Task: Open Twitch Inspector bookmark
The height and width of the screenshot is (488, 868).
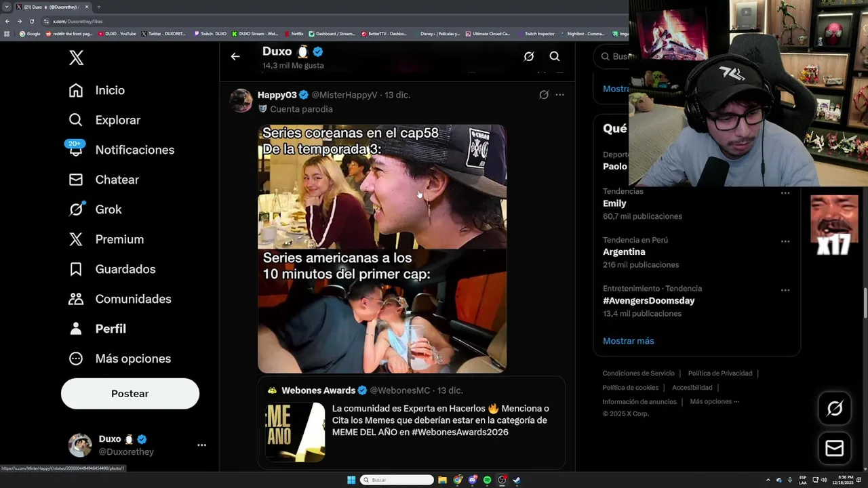Action: (536, 34)
